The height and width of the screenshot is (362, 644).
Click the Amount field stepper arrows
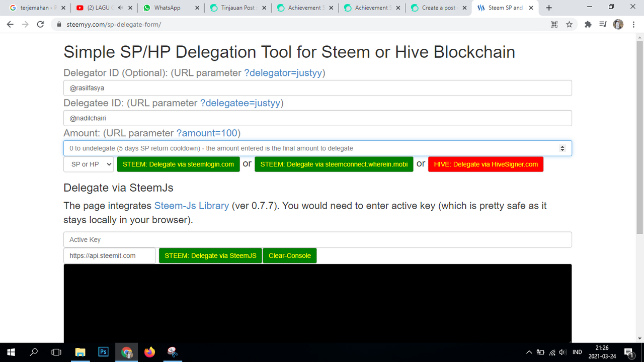click(562, 148)
